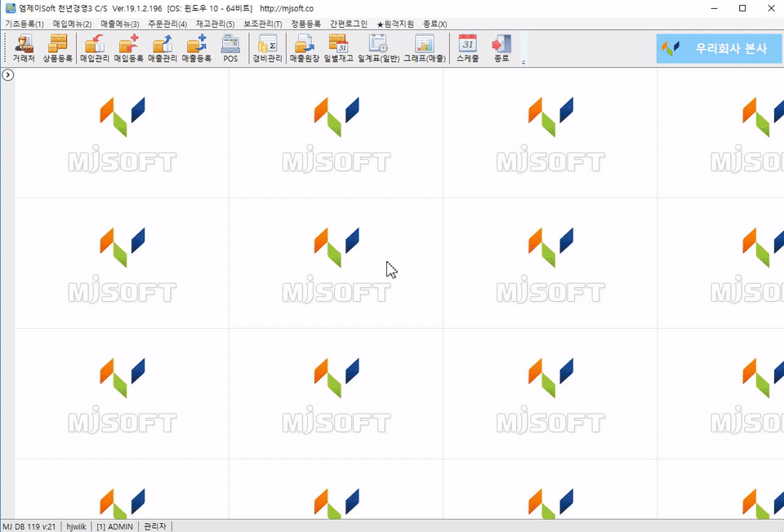This screenshot has height=532, width=784.
Task: Open the 보조관리(T) menu
Action: click(x=263, y=24)
